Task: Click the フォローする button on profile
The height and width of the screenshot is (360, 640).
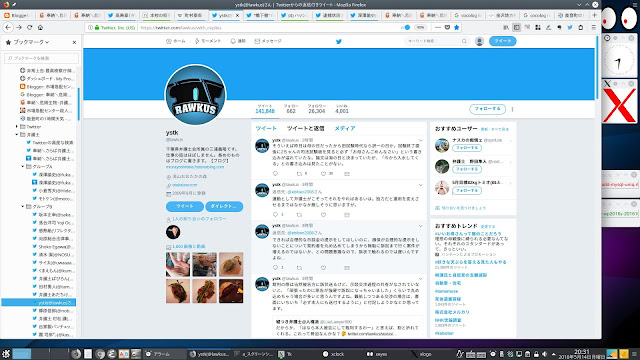Action: [x=487, y=109]
